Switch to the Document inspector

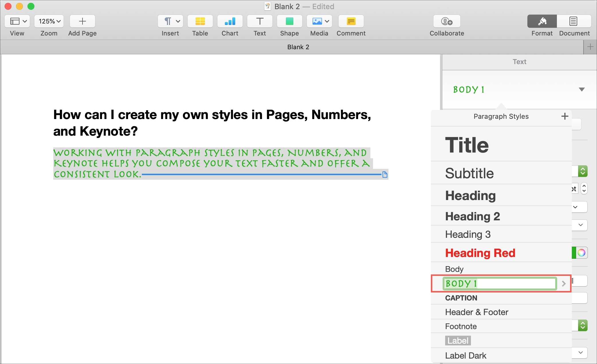[x=574, y=21]
